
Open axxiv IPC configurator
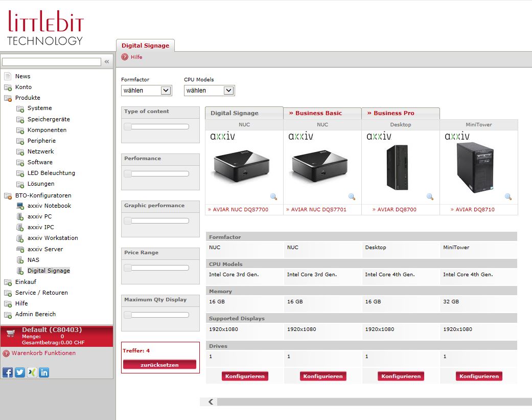(x=41, y=227)
